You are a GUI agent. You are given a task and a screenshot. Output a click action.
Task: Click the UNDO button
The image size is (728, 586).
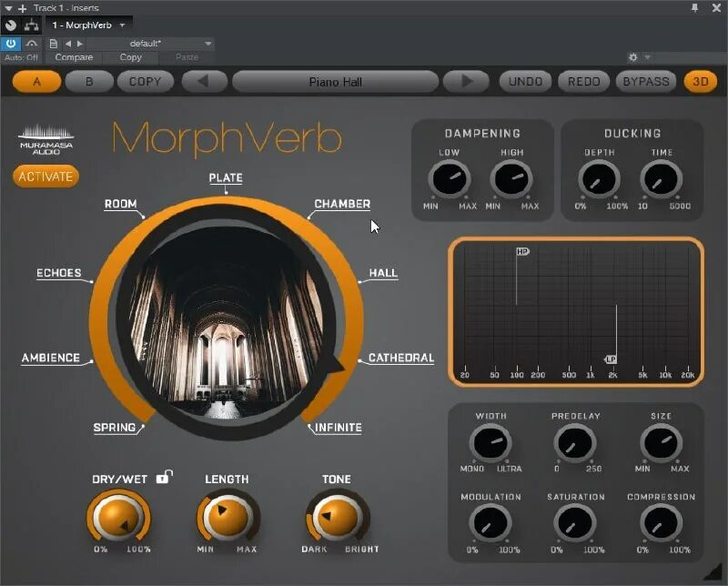click(525, 82)
